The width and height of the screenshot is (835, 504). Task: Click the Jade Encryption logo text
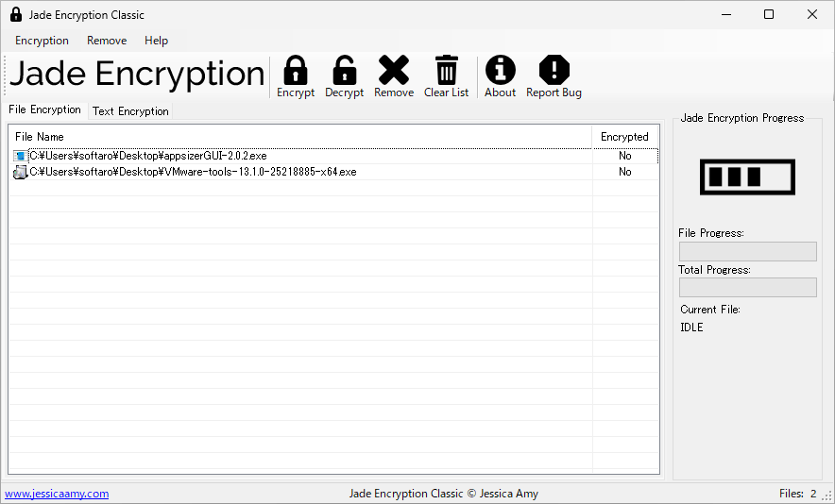point(137,74)
